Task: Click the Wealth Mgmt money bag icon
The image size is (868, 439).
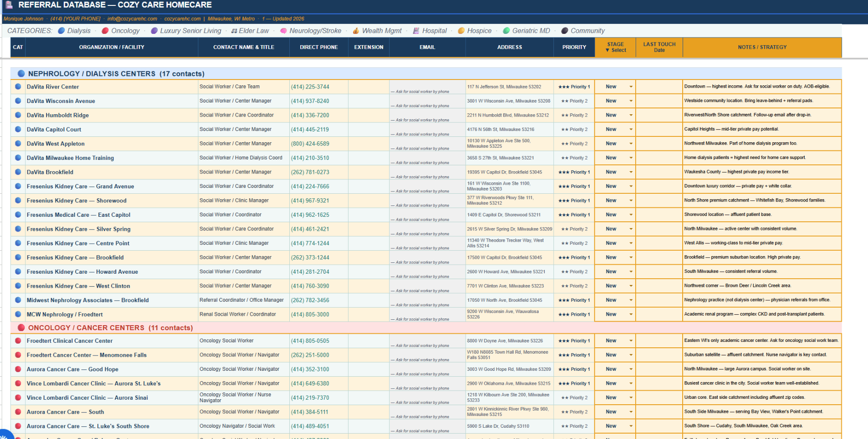Action: (x=356, y=31)
